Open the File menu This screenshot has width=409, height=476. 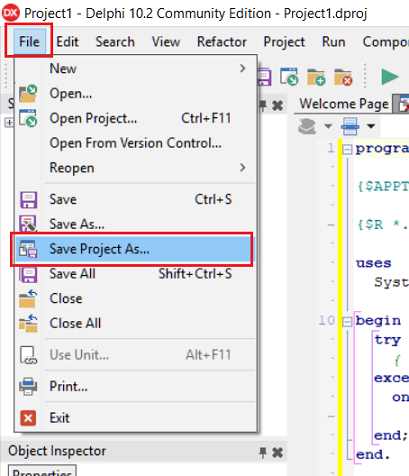tap(29, 42)
